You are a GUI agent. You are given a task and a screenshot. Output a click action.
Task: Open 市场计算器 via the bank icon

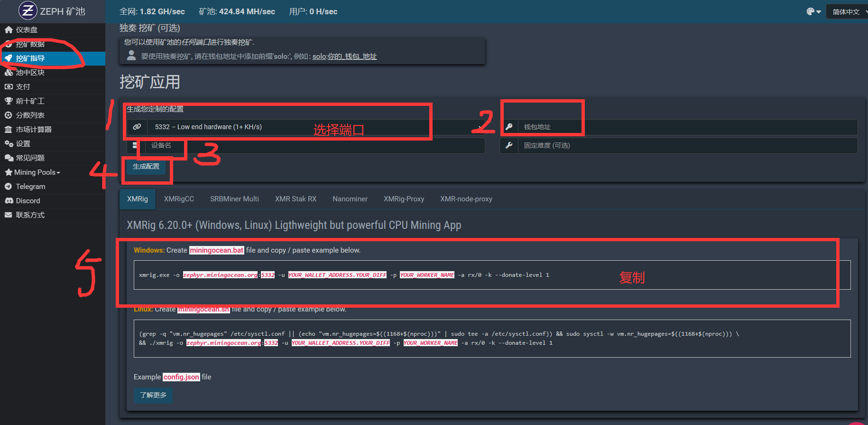[x=9, y=130]
